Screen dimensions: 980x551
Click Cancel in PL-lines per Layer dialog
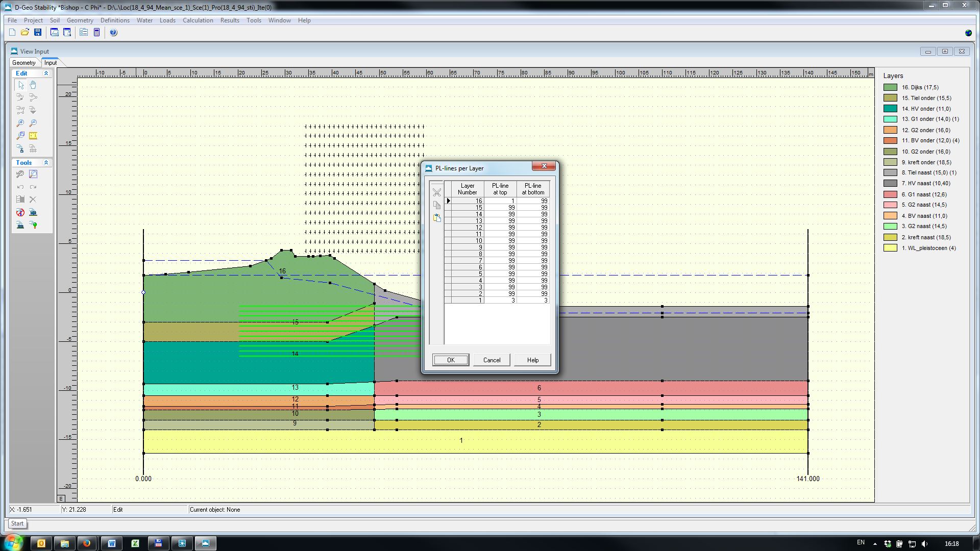[492, 360]
